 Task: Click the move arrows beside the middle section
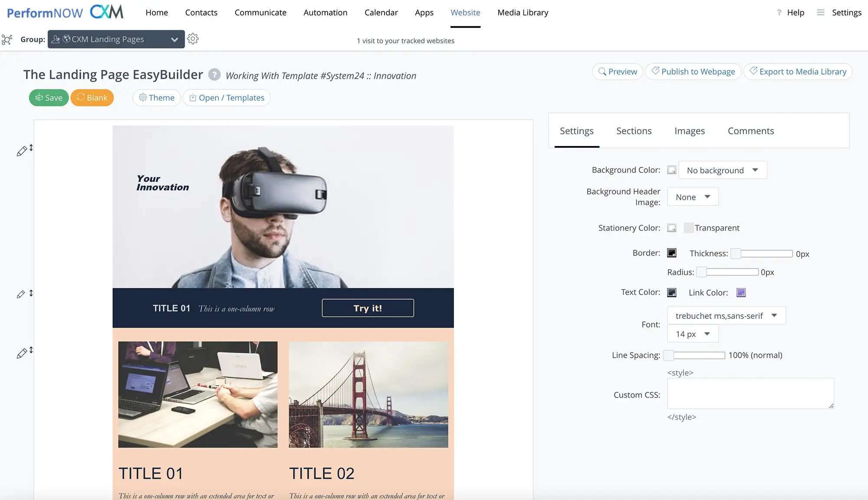31,294
